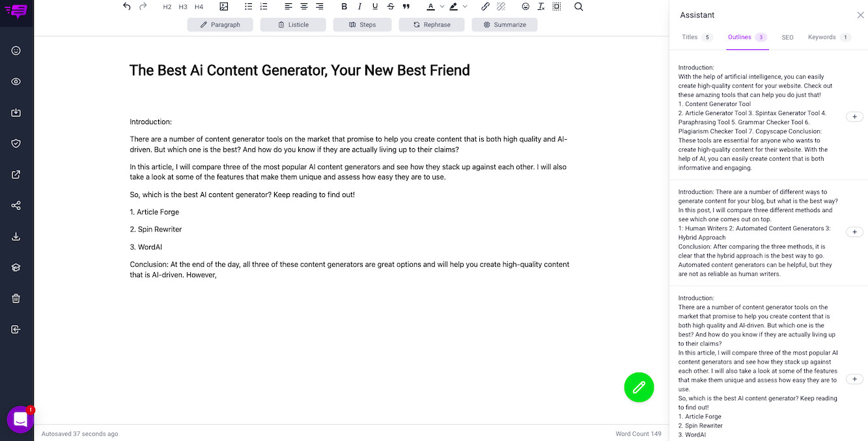Toggle italic formatting
The height and width of the screenshot is (441, 868).
point(359,7)
